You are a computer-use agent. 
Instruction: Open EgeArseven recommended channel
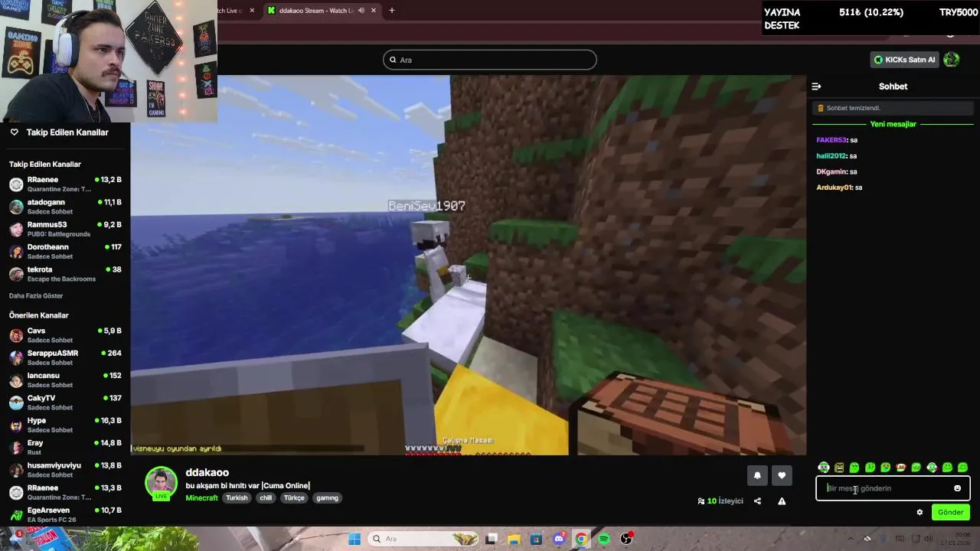coord(65,514)
